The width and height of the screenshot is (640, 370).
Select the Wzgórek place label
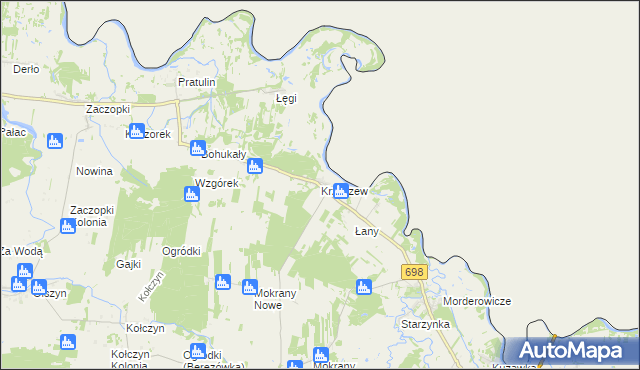[x=217, y=184]
